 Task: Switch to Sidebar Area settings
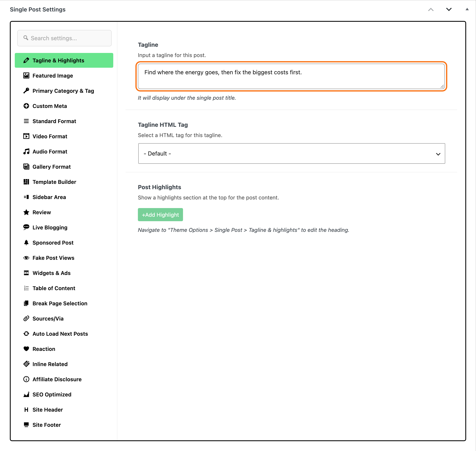[x=64, y=197]
